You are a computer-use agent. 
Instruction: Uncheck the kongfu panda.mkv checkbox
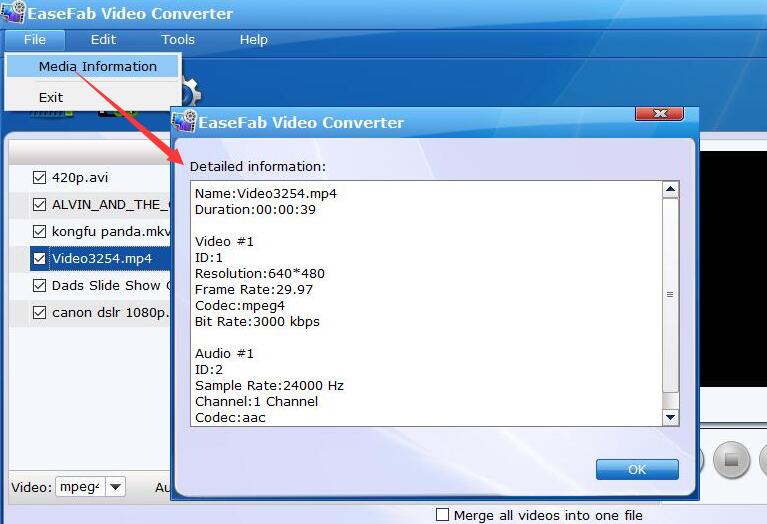[39, 231]
